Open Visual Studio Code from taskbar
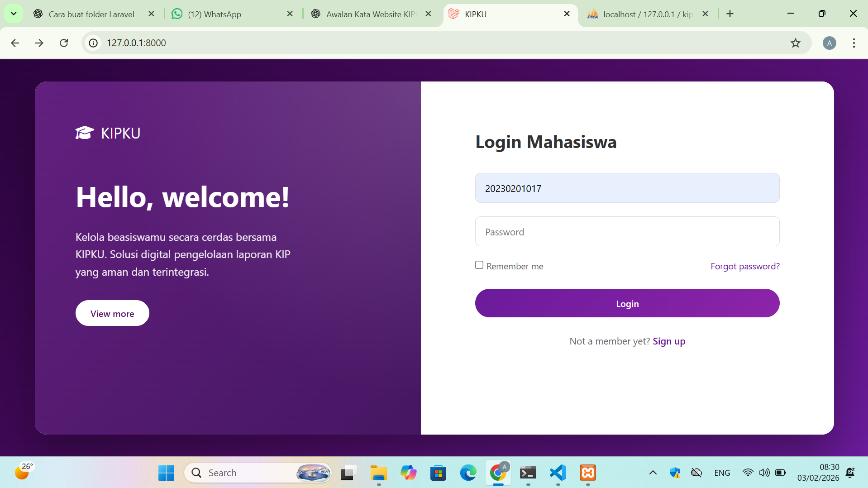The width and height of the screenshot is (868, 488). click(x=558, y=473)
